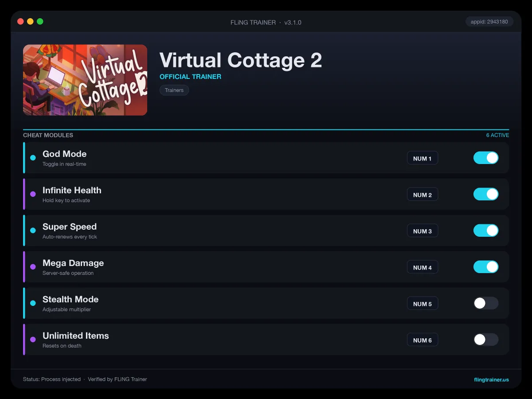Select the NUM 5 hotkey badge
The height and width of the screenshot is (399, 532).
(422, 304)
